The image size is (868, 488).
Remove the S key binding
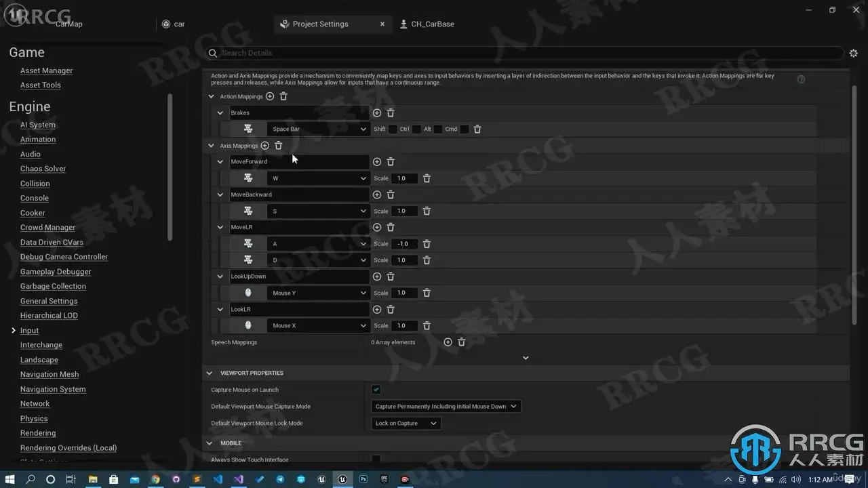pyautogui.click(x=427, y=211)
